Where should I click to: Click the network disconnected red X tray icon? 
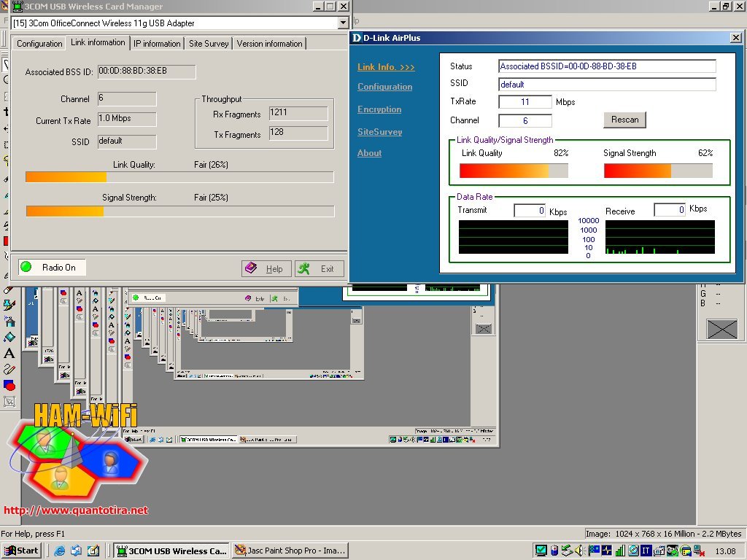click(700, 551)
